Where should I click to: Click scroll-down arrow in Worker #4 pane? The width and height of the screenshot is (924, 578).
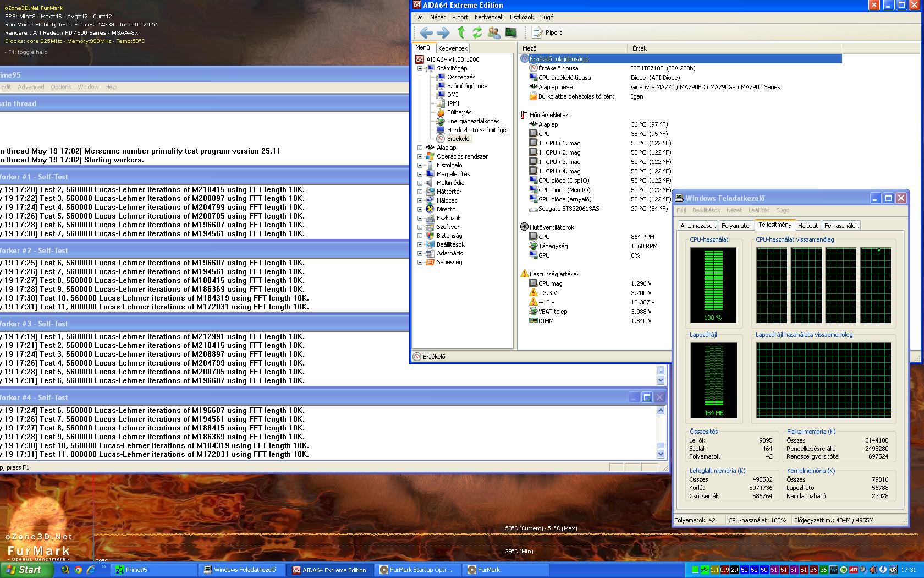[x=661, y=454]
